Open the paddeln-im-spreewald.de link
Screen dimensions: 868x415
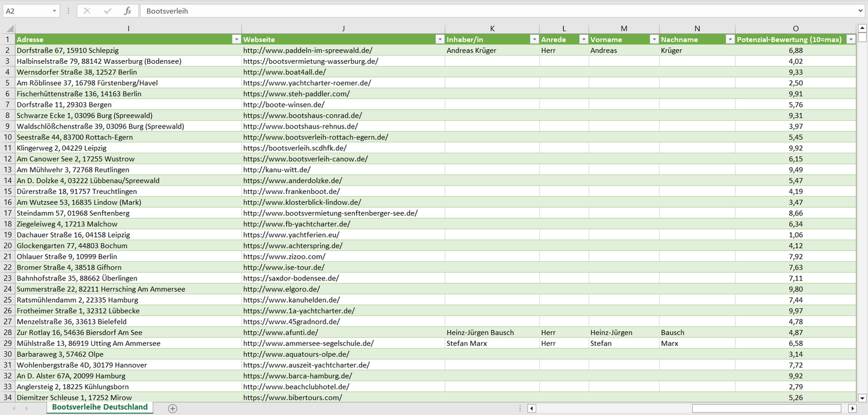(308, 50)
